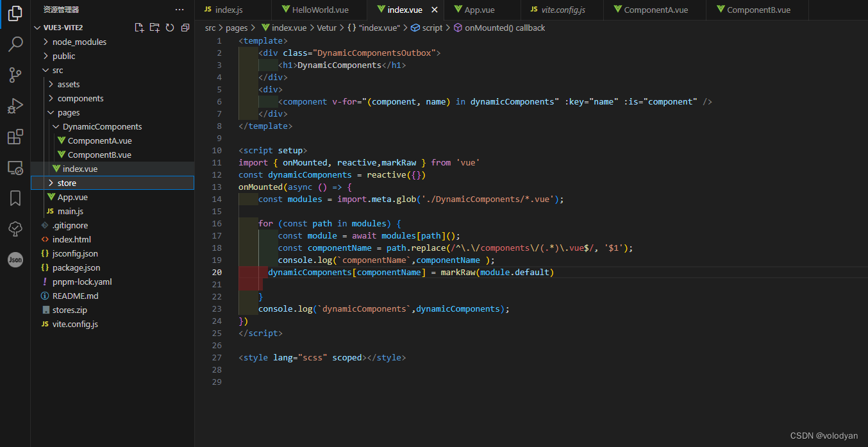868x447 pixels.
Task: Open Remote Explorer icon in activity bar
Action: pos(15,168)
